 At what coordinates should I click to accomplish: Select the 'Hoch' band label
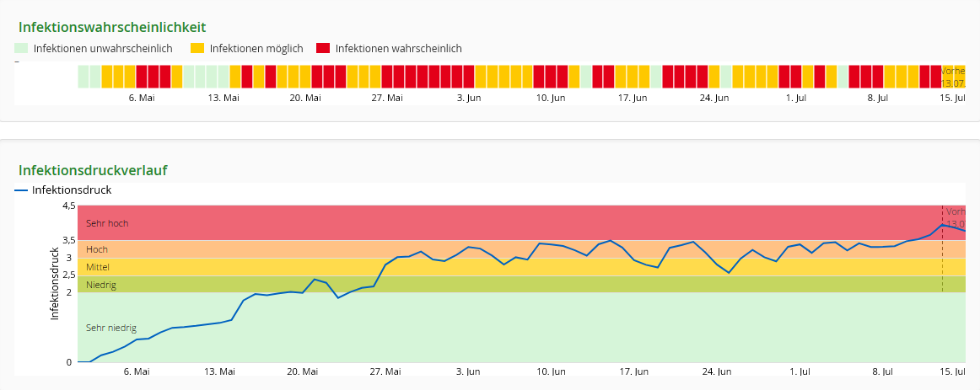[x=97, y=249]
